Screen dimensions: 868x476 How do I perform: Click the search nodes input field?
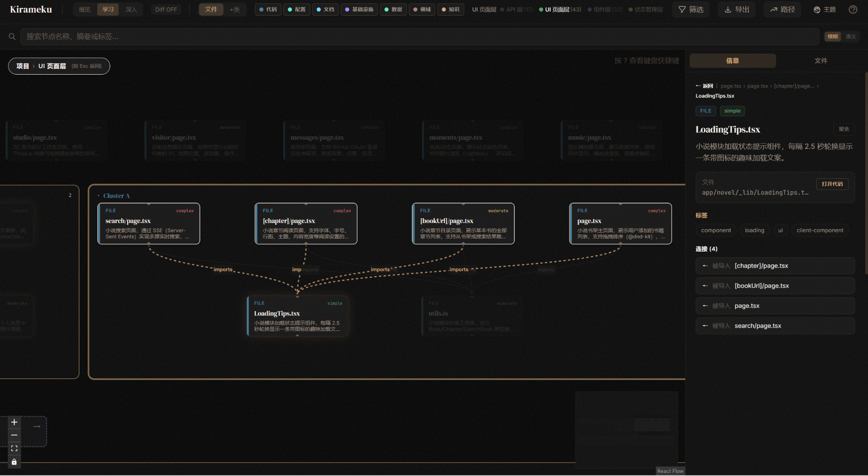pyautogui.click(x=420, y=37)
